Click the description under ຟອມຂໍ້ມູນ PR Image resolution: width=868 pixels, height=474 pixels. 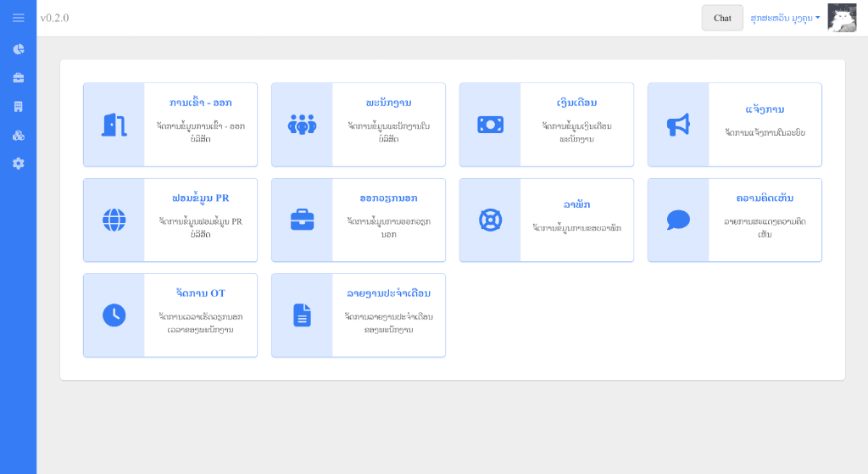click(x=200, y=227)
